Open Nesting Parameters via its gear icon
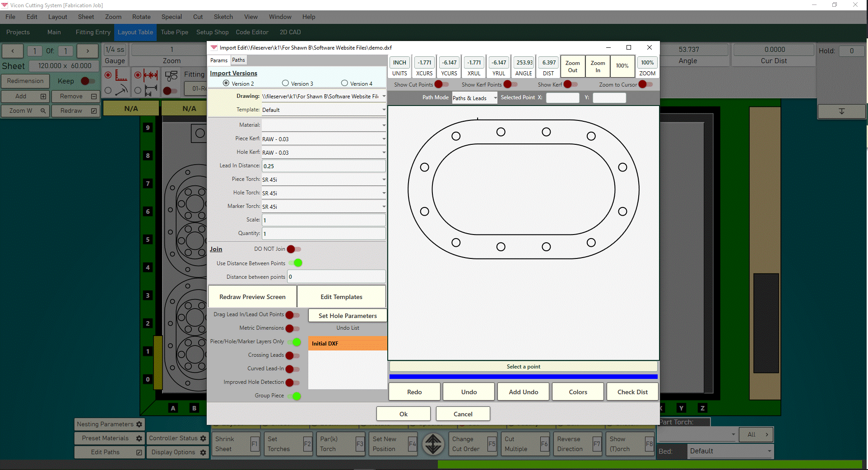Screen dimensions: 868x470 139,424
